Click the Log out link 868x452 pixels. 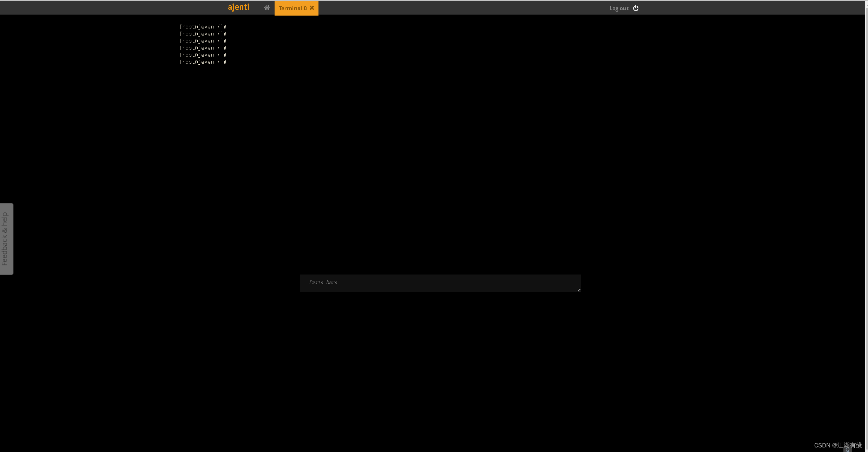point(619,8)
